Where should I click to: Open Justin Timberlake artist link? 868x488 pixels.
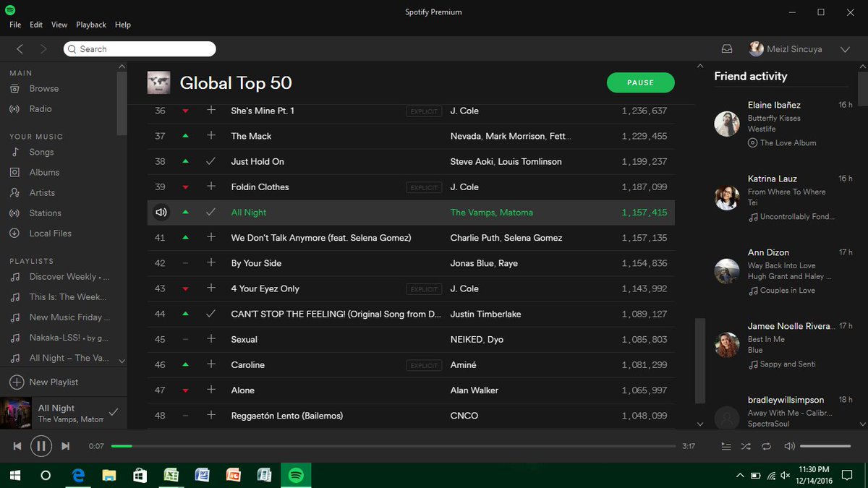click(485, 314)
